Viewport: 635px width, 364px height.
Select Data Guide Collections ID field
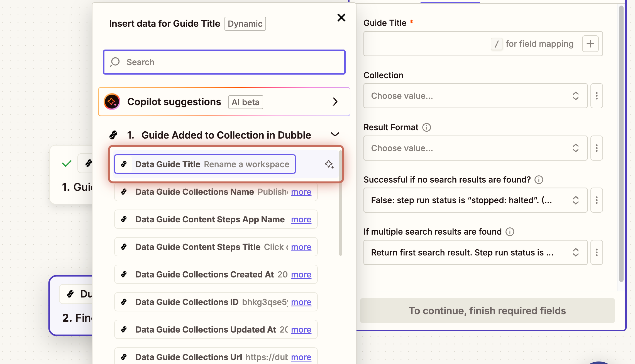tap(216, 302)
